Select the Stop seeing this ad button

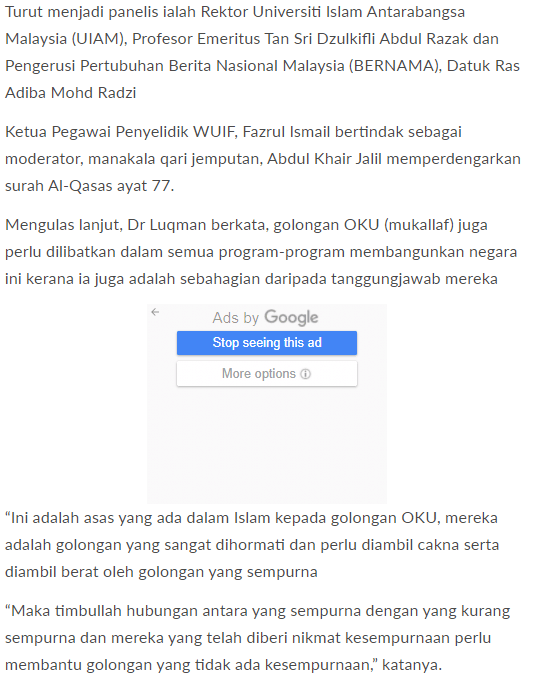267,343
